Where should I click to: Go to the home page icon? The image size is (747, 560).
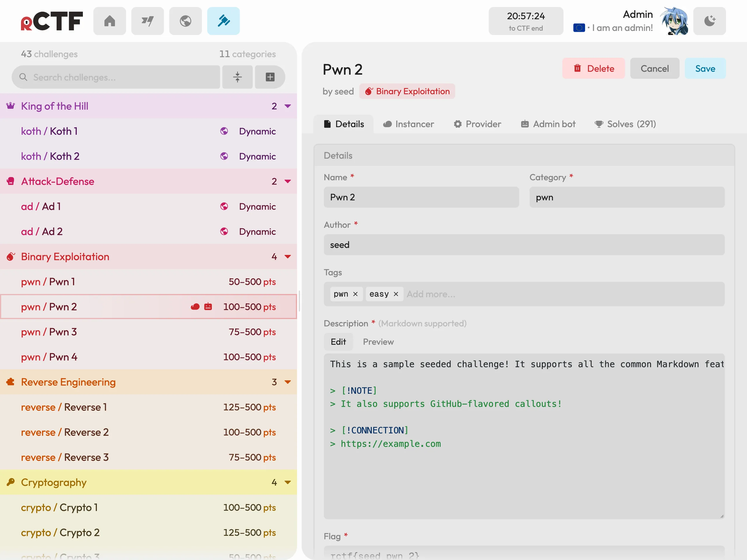coord(110,21)
